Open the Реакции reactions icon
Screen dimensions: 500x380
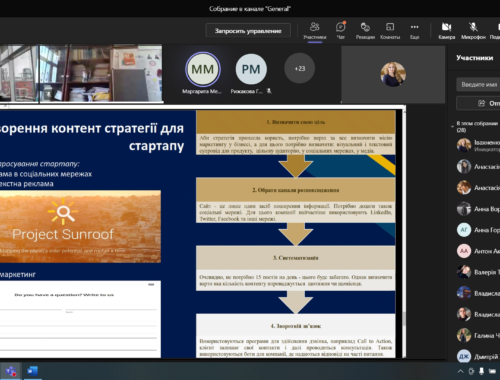click(x=365, y=31)
